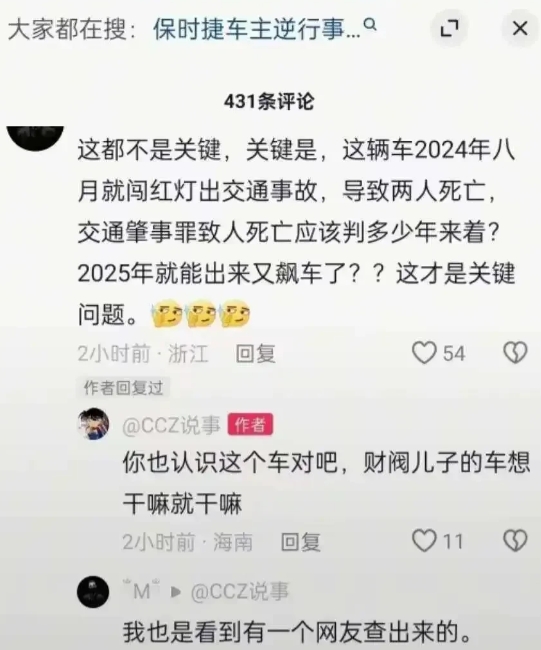Open @CCZ说事 username profile

coord(171,425)
